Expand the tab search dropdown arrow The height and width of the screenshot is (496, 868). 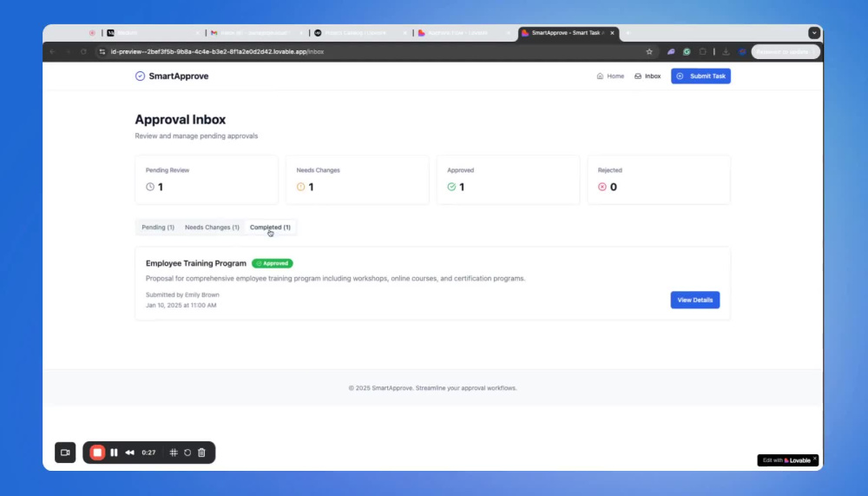[x=814, y=33]
